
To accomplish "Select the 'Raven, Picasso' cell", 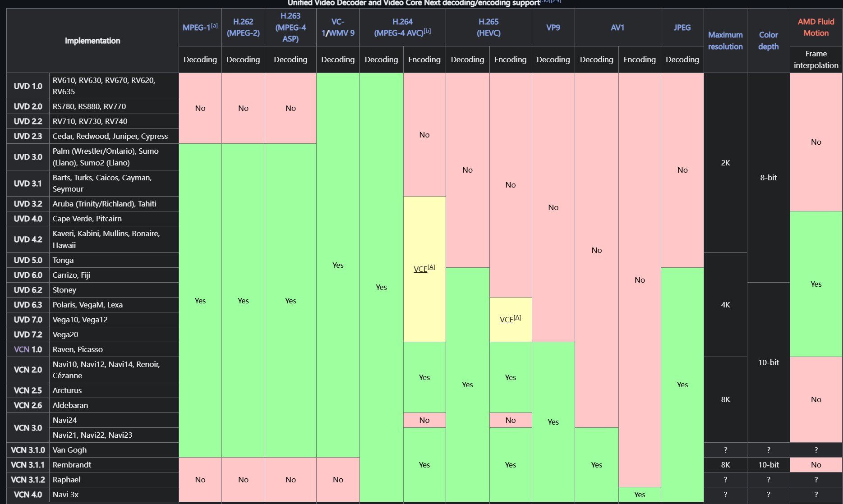I will point(114,349).
